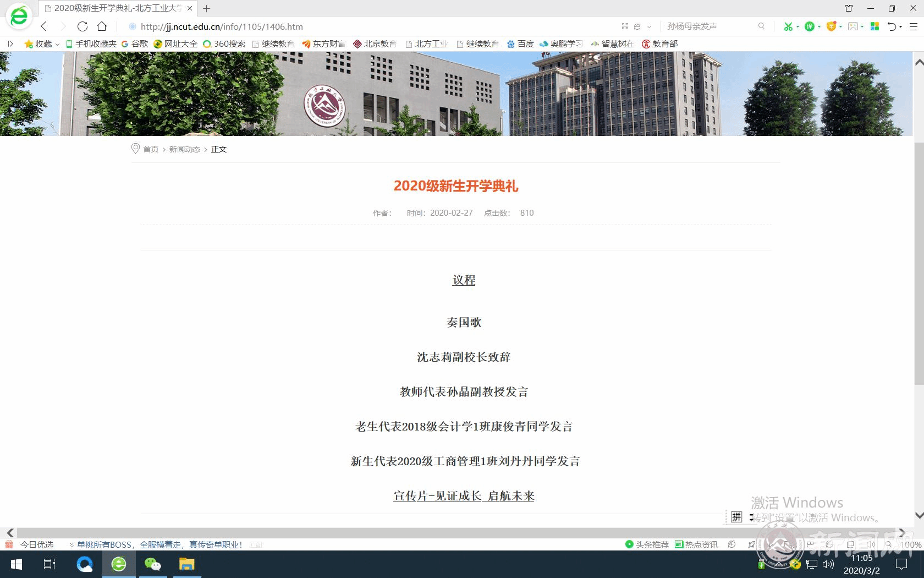Expand the 收藏 favorites dropdown
The image size is (924, 578).
click(57, 44)
